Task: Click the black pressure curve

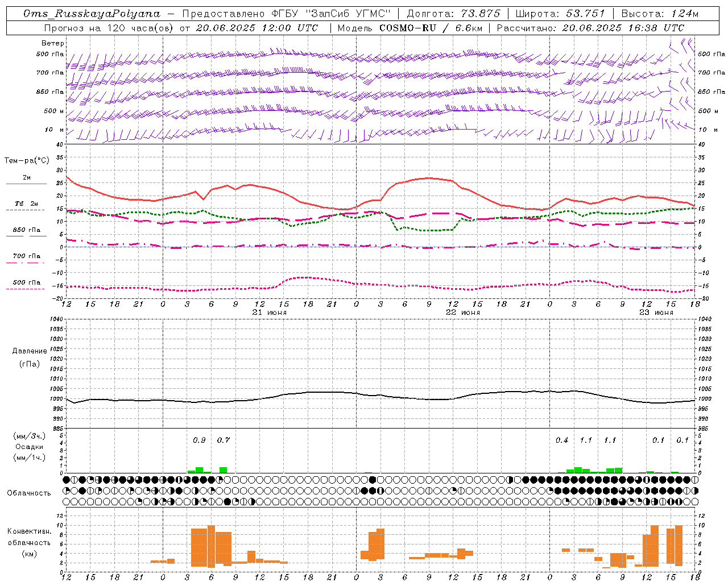Action: tap(380, 397)
